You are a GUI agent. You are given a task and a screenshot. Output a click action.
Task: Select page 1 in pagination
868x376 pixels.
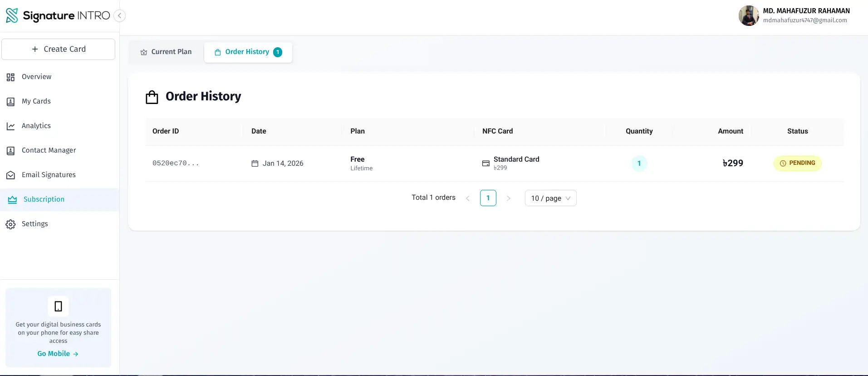[x=488, y=198]
